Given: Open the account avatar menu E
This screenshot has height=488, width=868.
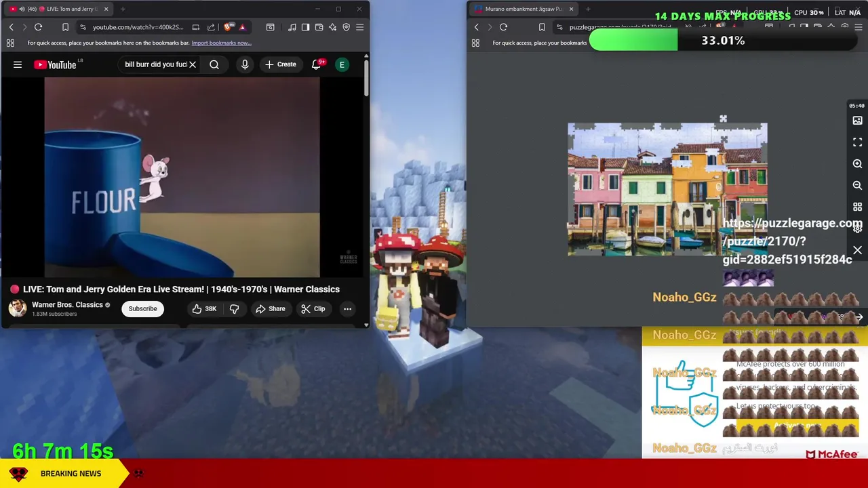Looking at the screenshot, I should click(342, 64).
